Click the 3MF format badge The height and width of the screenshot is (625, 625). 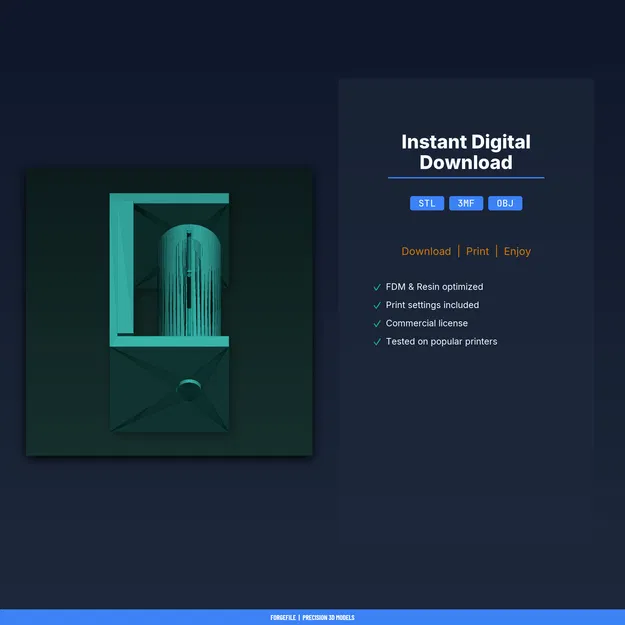click(466, 203)
